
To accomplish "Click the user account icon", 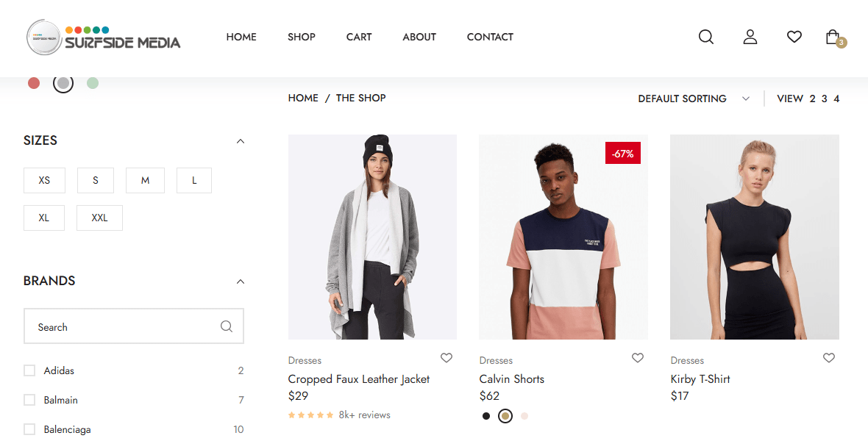I will (750, 36).
